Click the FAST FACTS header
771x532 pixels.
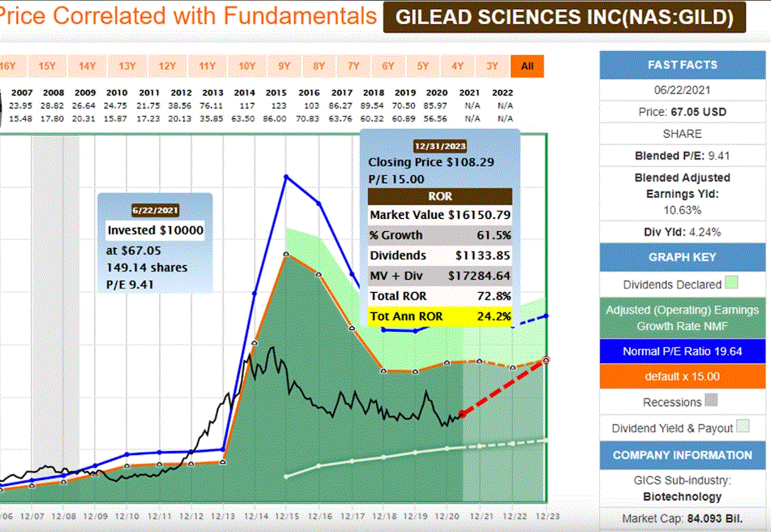(683, 65)
